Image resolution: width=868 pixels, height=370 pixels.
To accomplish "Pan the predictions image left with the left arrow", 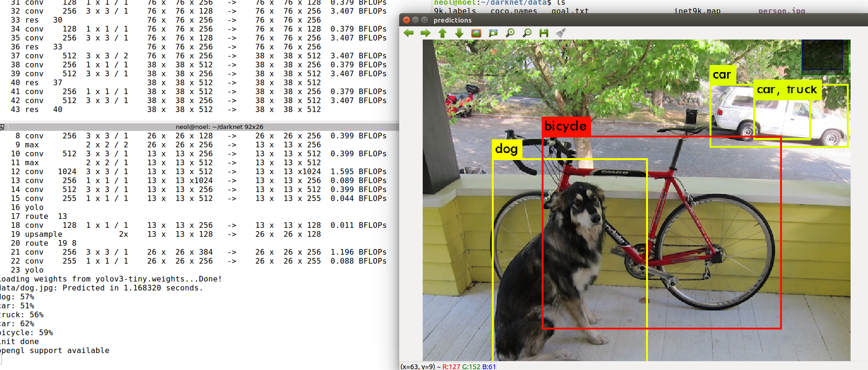I will pyautogui.click(x=409, y=33).
